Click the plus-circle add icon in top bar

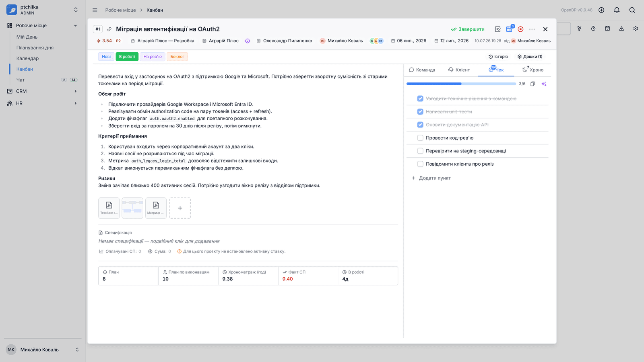pos(601,10)
